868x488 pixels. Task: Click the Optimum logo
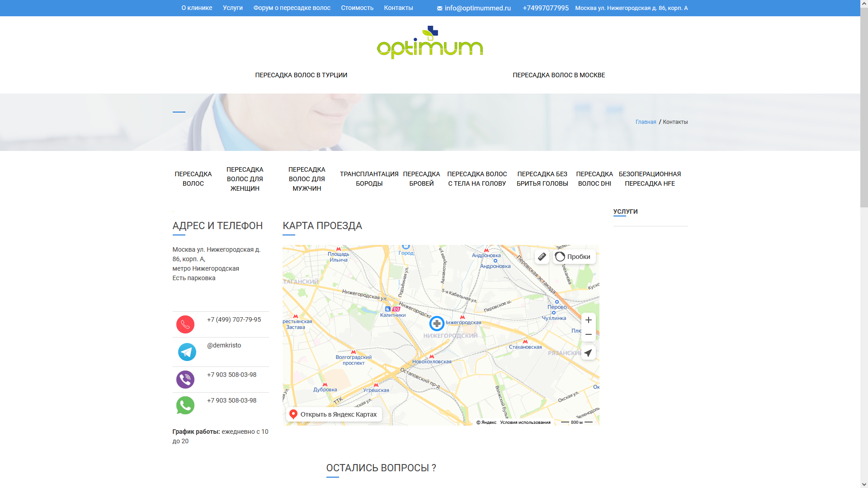point(430,42)
